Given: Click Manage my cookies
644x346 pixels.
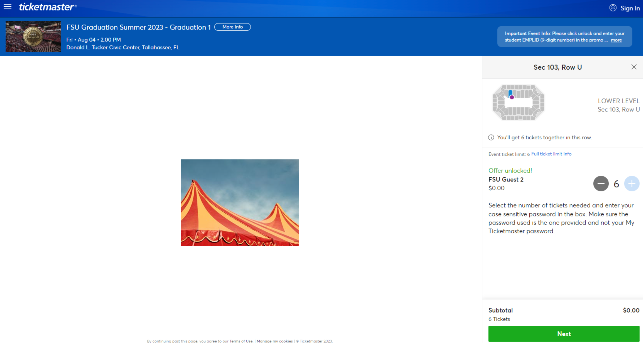Looking at the screenshot, I should pos(274,341).
